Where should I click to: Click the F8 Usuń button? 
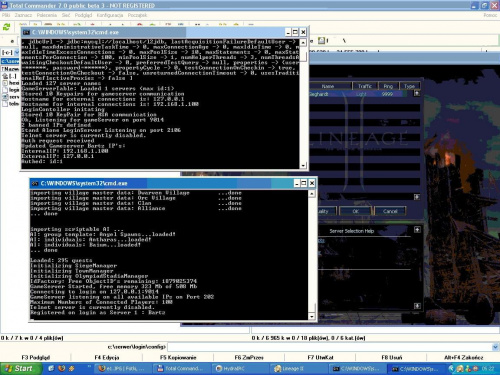click(392, 357)
